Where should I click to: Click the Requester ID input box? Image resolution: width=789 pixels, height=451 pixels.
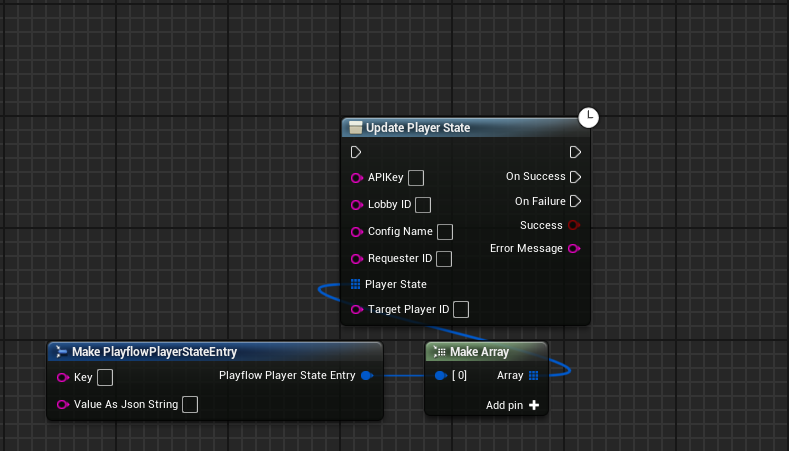(445, 259)
